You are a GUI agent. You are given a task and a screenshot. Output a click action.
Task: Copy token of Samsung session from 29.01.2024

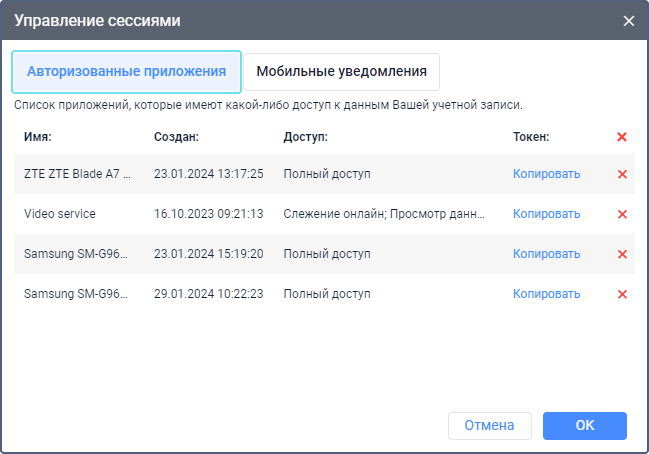[546, 294]
